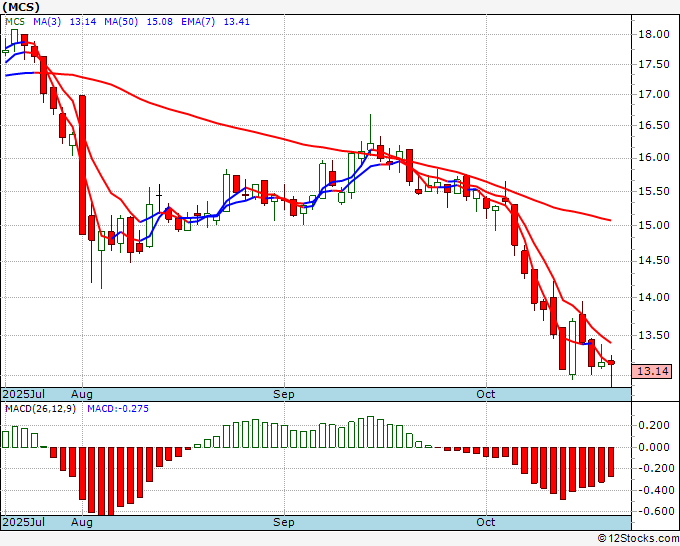Screen dimensions: 680x546
Task: Click Aug on MACD date axis
Action: point(82,522)
